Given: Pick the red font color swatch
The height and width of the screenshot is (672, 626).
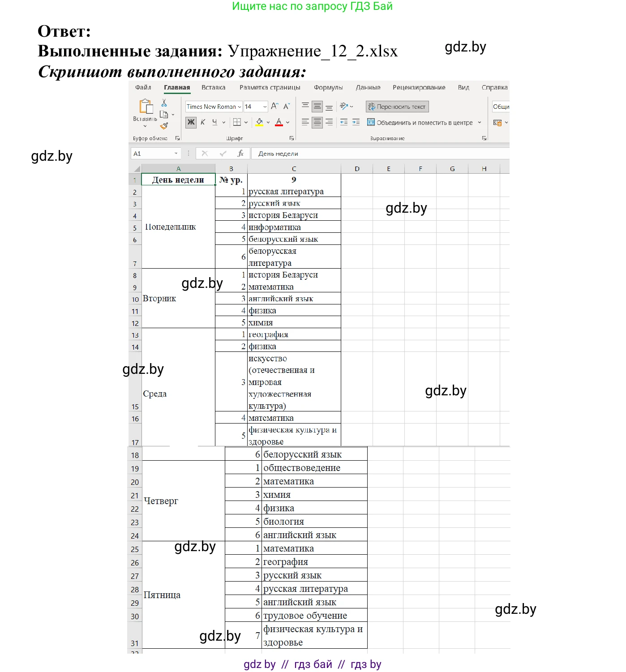Looking at the screenshot, I should (x=279, y=124).
